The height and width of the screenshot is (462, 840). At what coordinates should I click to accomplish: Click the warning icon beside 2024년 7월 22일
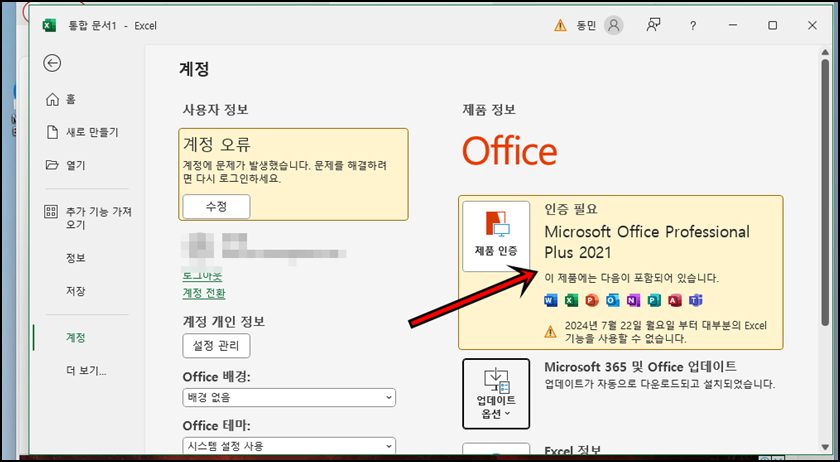(550, 332)
